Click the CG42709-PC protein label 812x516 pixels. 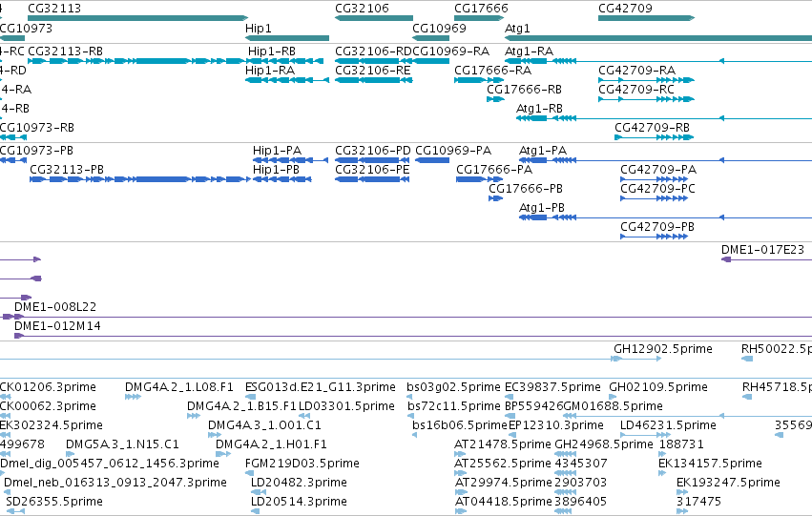point(657,189)
